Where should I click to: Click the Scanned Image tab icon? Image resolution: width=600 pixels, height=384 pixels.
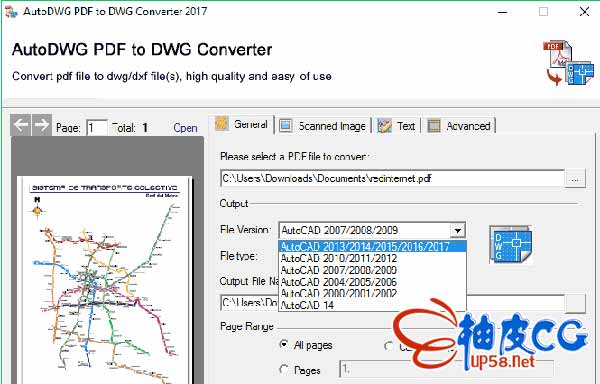pyautogui.click(x=285, y=125)
